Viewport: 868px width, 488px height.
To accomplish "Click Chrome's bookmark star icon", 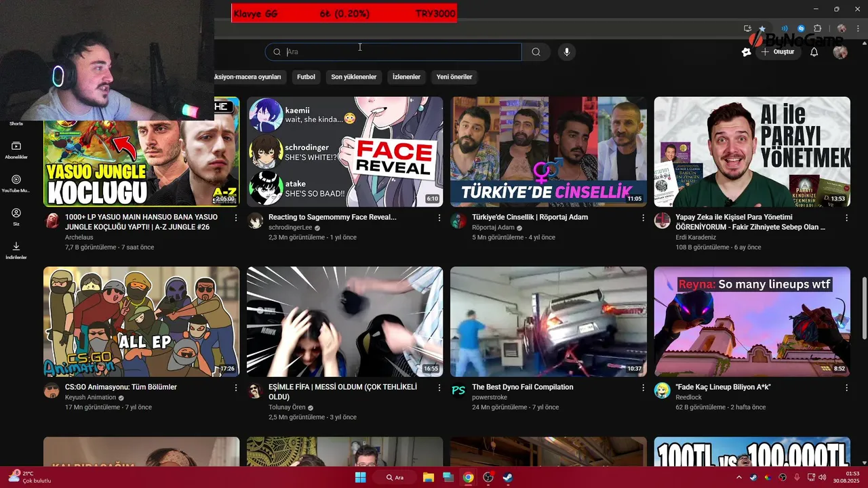I will coord(762,28).
